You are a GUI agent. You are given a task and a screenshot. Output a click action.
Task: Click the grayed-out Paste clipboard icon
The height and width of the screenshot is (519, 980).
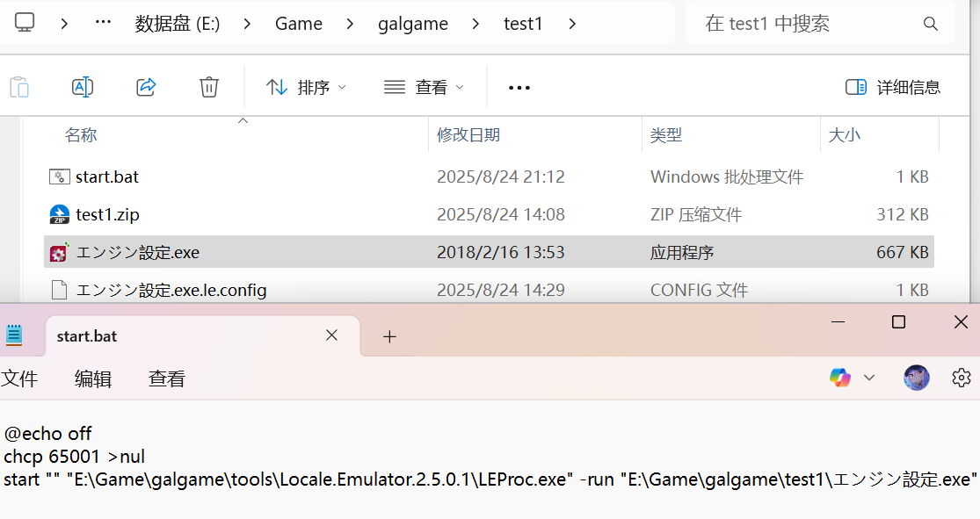click(x=19, y=86)
